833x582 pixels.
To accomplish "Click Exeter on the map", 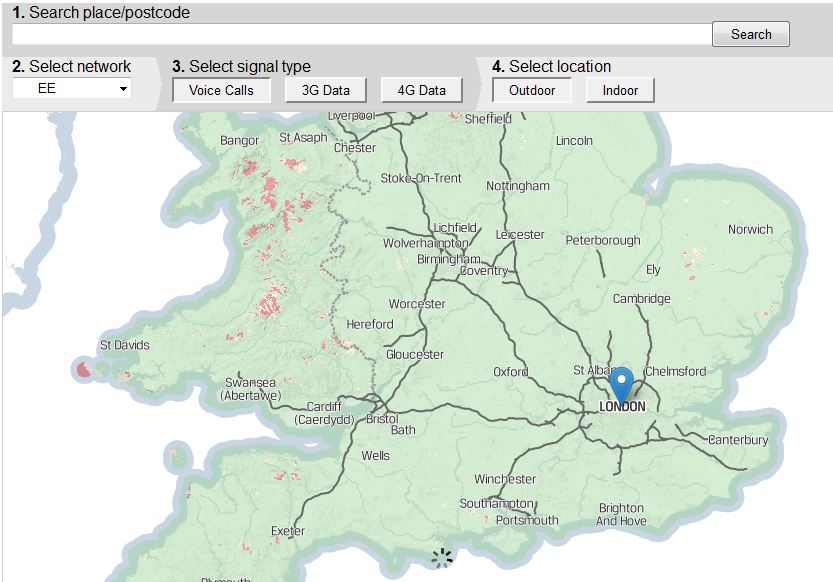I will point(287,531).
